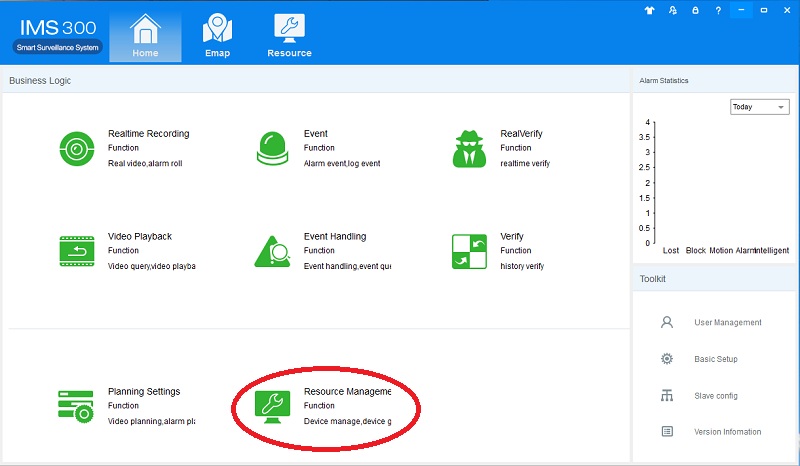Expand the Today period dropdown
This screenshot has width=800, height=466.
pos(759,107)
